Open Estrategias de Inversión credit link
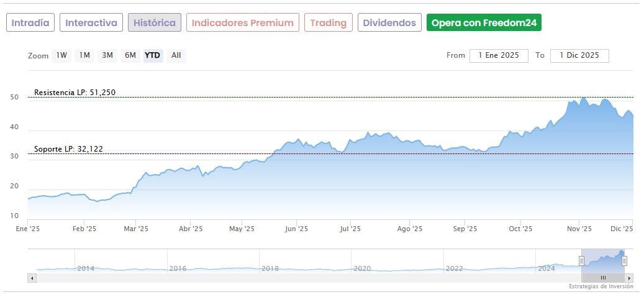Viewport: 644px width, 297px height. (x=601, y=286)
